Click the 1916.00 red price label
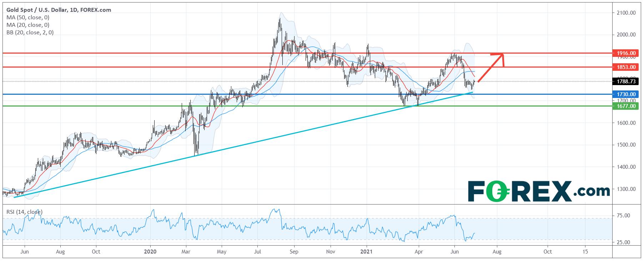Image resolution: width=644 pixels, height=261 pixels. click(626, 53)
